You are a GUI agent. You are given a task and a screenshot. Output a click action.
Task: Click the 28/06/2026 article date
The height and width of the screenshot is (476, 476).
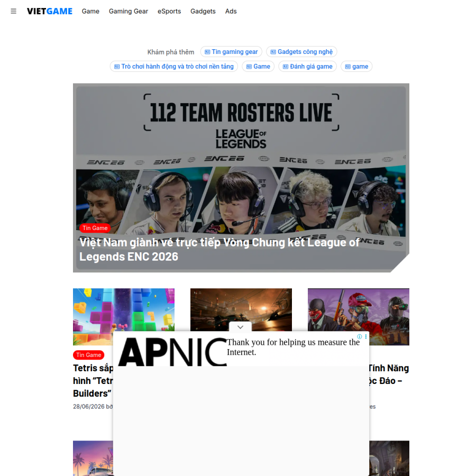click(89, 407)
